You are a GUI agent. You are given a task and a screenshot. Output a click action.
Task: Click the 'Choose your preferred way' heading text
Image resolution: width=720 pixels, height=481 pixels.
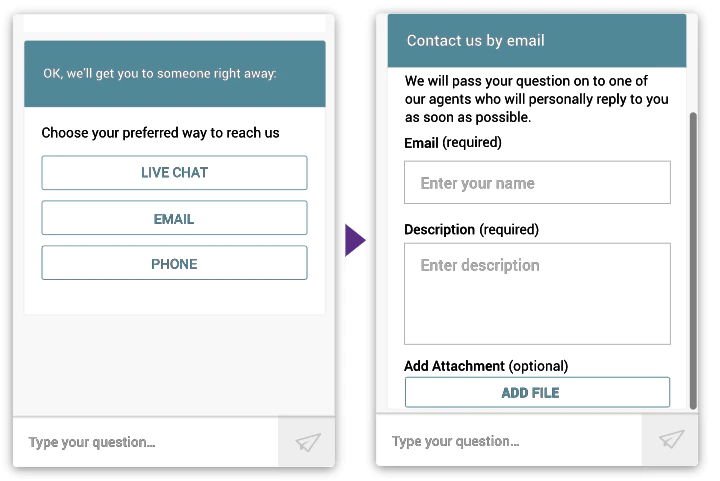click(x=160, y=133)
